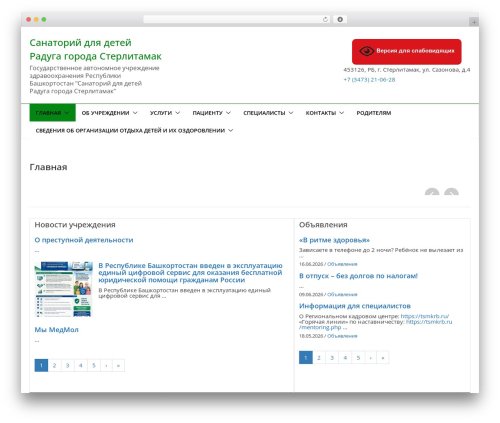Click Объявления category under 16.06.2026 date
This screenshot has height=423, width=500.
pyautogui.click(x=342, y=264)
